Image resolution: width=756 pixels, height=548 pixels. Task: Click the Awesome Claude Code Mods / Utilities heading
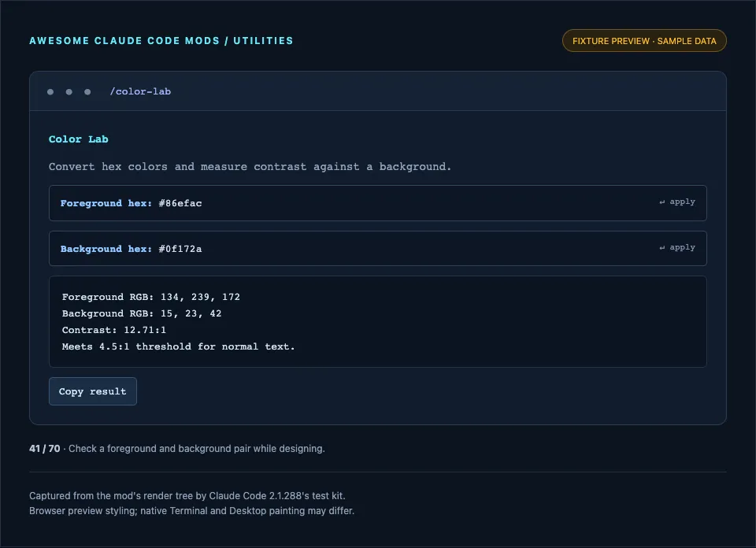pos(161,41)
